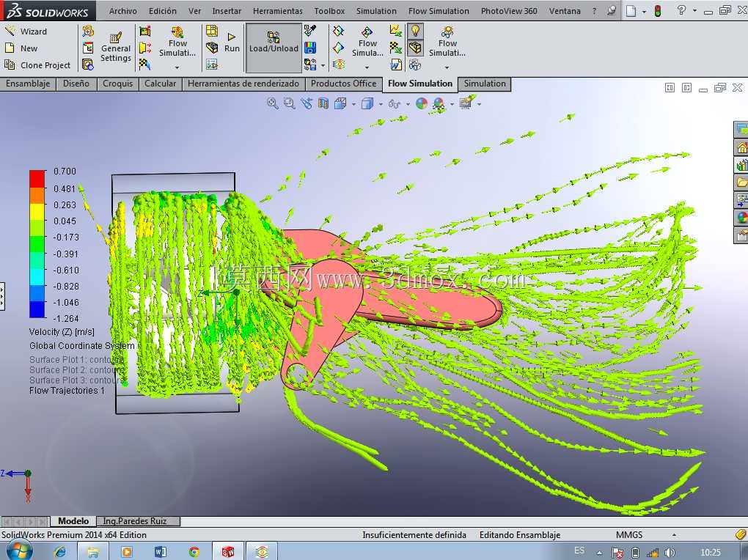Viewport: 748px width, 560px height.
Task: Open Apply Scene dropdown arrow
Action: click(452, 104)
